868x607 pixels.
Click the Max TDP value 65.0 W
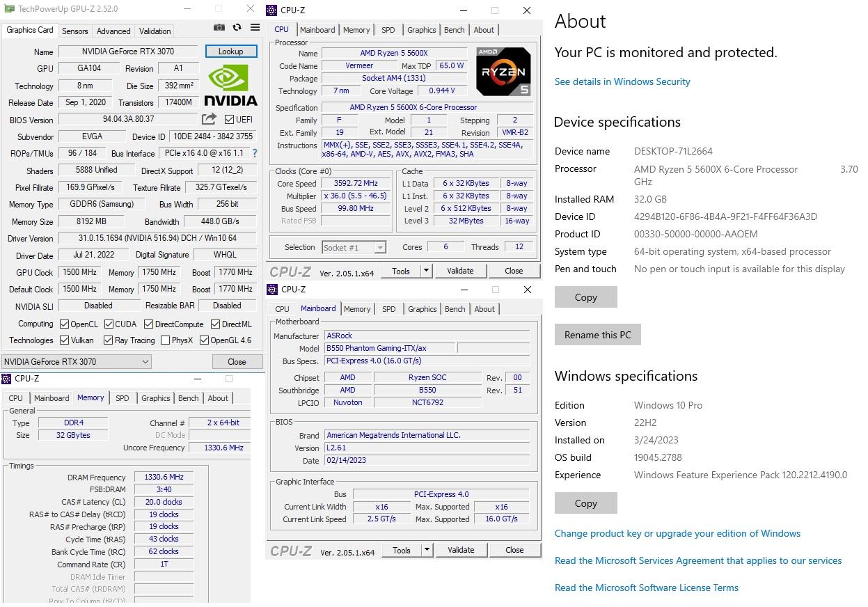click(452, 66)
